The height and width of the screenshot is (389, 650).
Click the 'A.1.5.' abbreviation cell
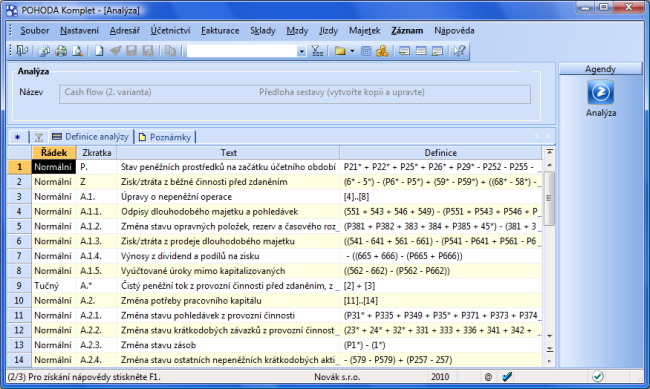tap(97, 271)
